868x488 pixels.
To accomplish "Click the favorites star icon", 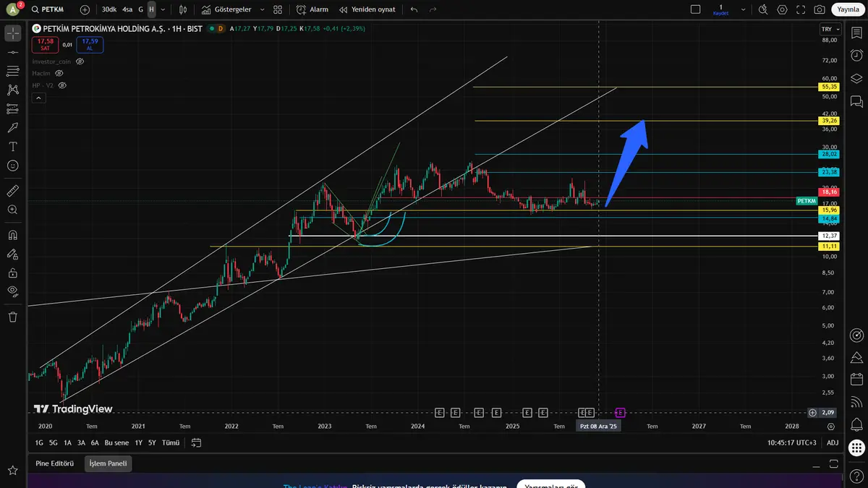I will tap(12, 471).
